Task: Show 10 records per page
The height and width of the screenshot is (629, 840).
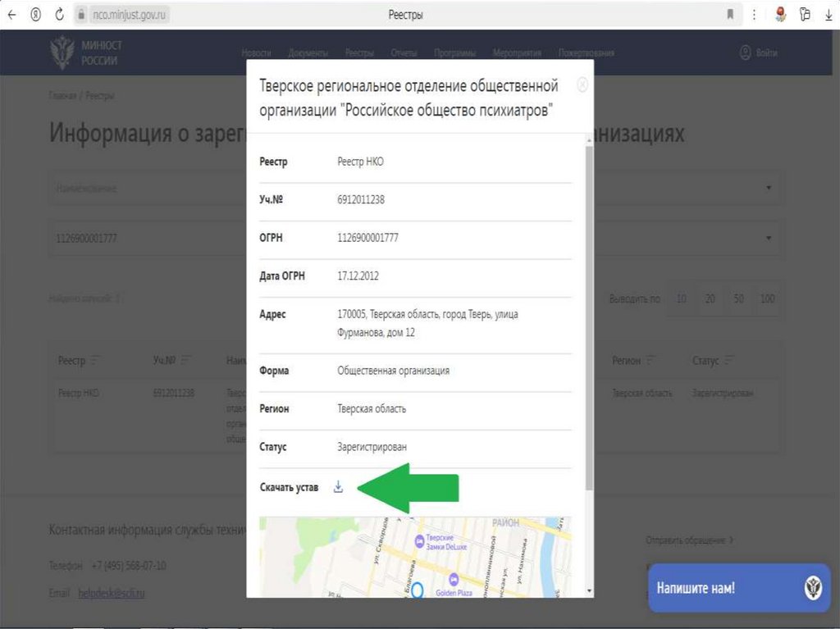Action: (681, 299)
